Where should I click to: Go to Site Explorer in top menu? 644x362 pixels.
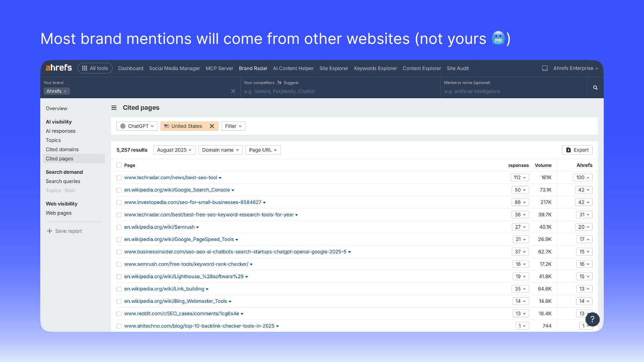(x=333, y=68)
